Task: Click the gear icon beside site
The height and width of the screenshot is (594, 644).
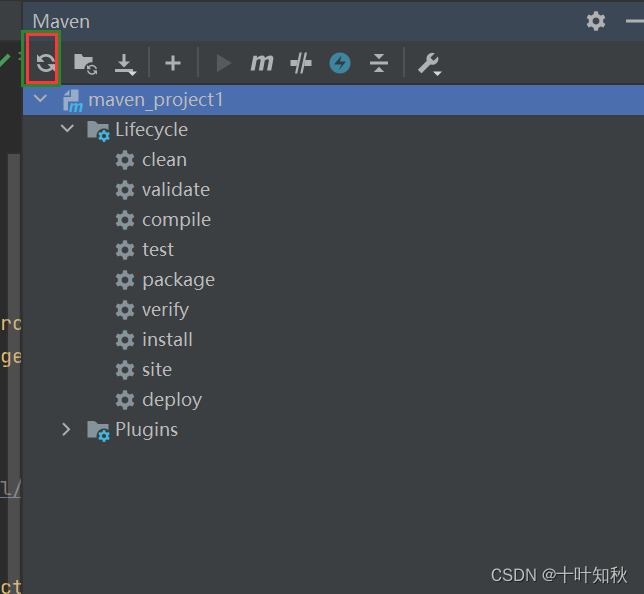Action: 125,370
